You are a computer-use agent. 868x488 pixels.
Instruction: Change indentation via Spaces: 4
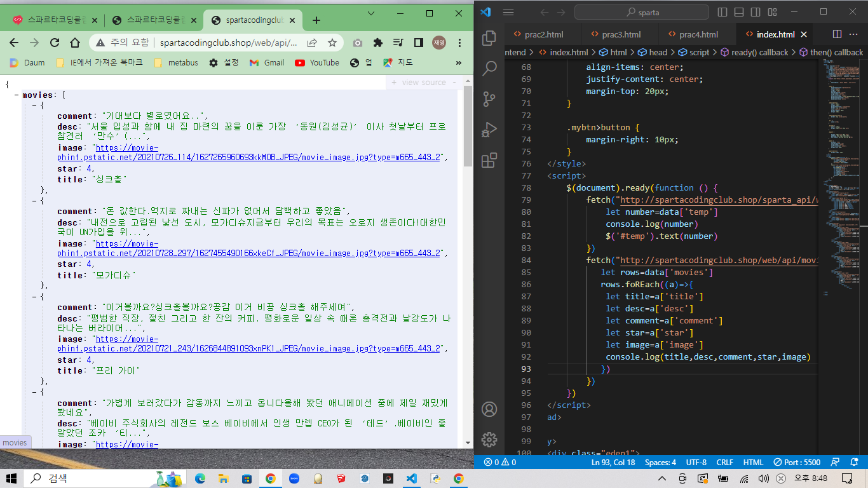point(661,463)
